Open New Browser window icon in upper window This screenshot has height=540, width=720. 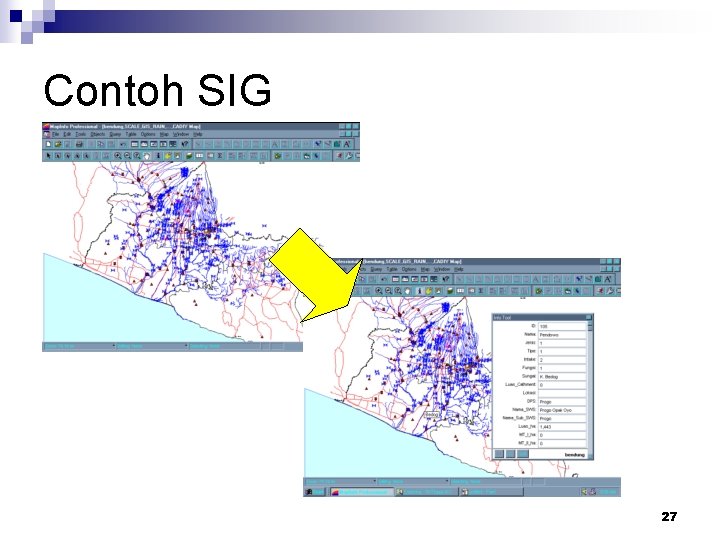click(x=135, y=144)
